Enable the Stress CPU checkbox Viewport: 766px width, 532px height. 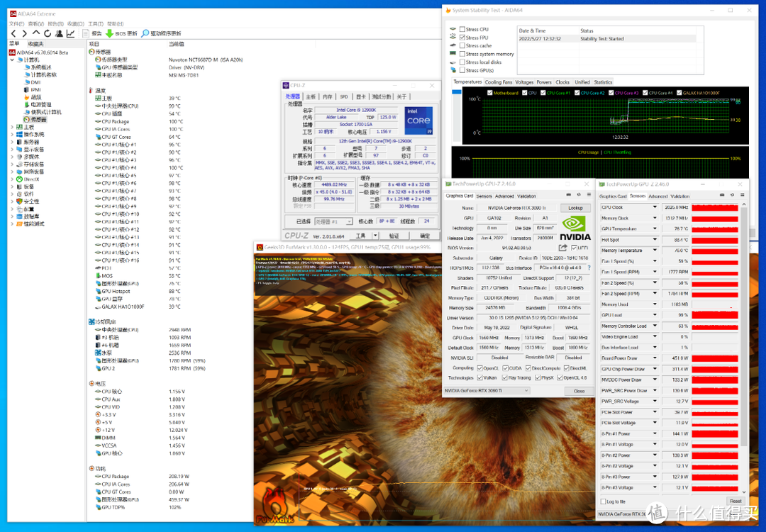pos(462,29)
